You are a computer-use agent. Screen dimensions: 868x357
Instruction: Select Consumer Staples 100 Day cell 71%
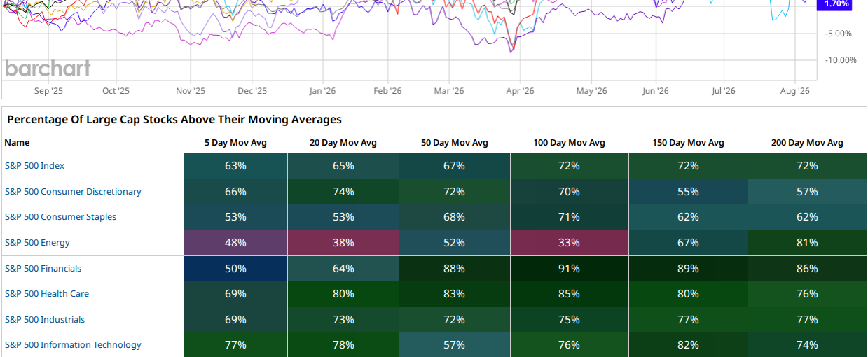(x=569, y=217)
